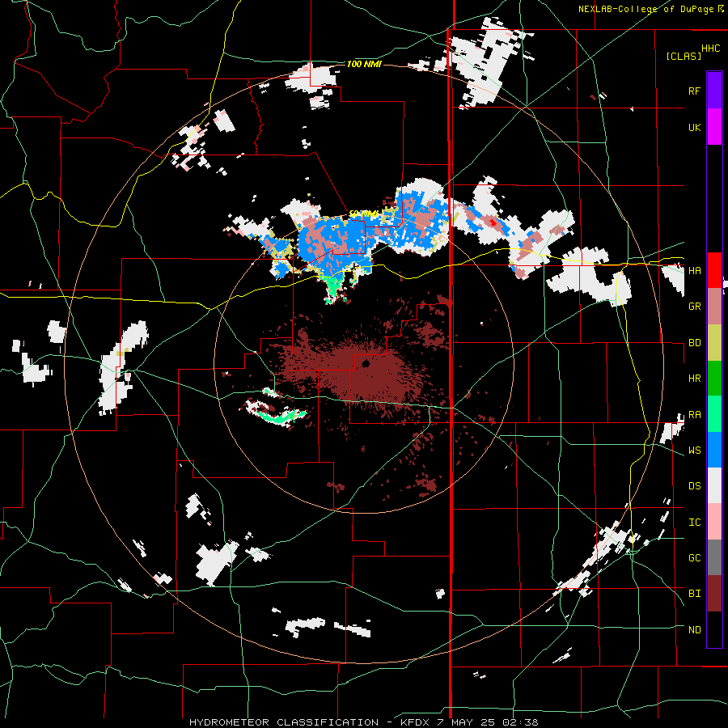Click the [CLAS] label
This screenshot has width=728, height=728.
[x=684, y=56]
